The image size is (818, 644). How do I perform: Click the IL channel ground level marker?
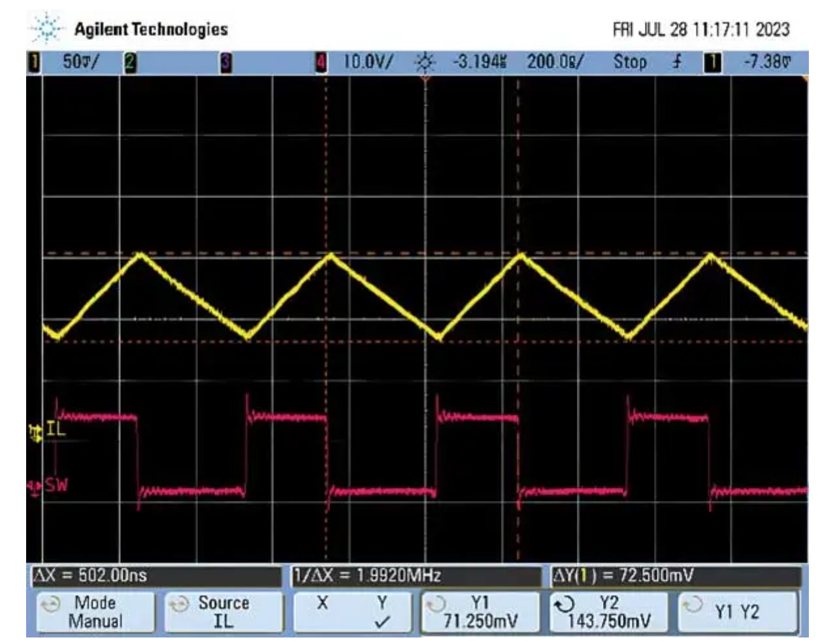tap(35, 432)
